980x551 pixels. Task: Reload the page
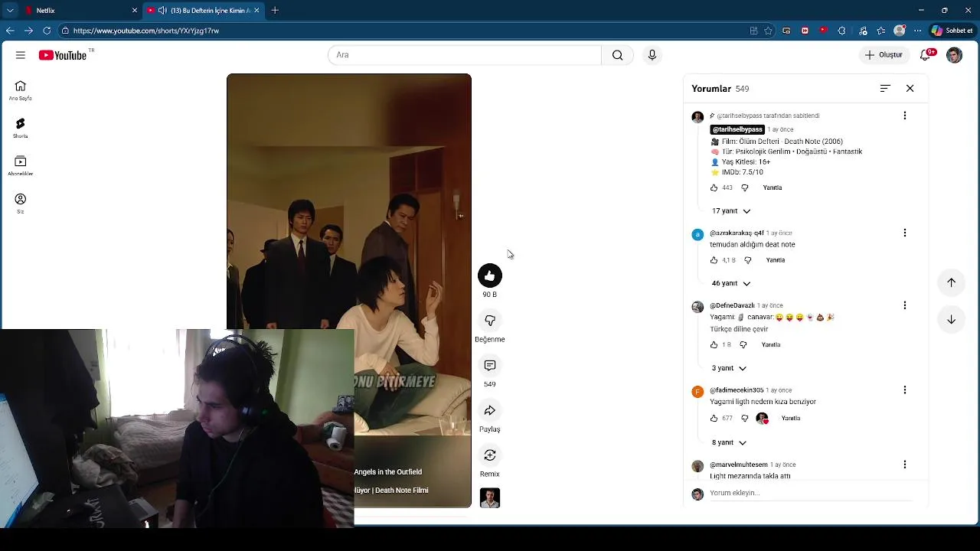pos(47,31)
